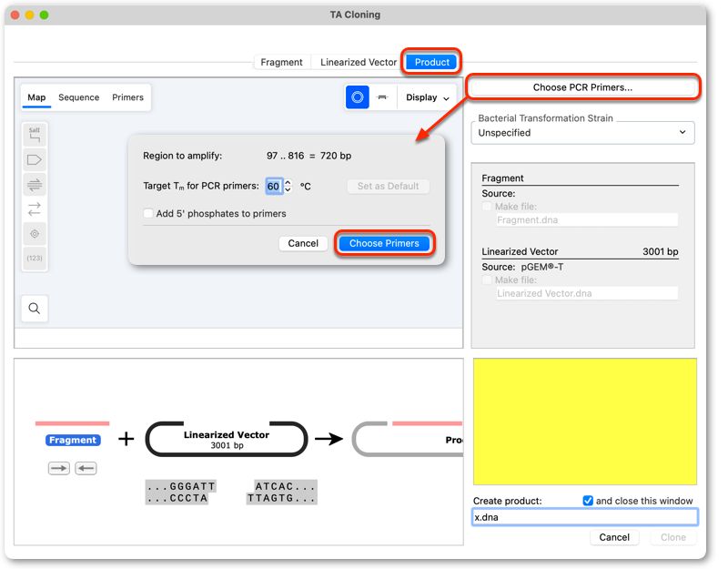Image resolution: width=728 pixels, height=569 pixels.
Task: Toggle the SalI enzymes display icon
Action: tap(35, 135)
